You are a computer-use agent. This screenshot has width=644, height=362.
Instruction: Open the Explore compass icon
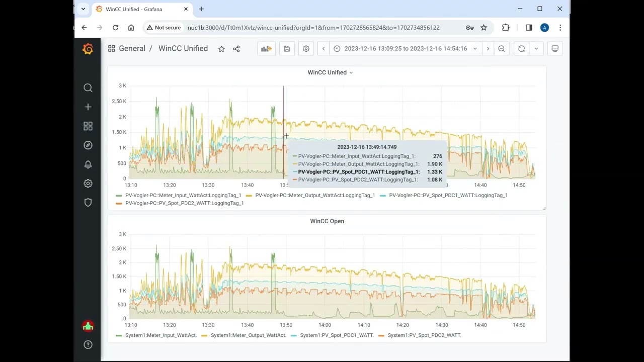88,145
